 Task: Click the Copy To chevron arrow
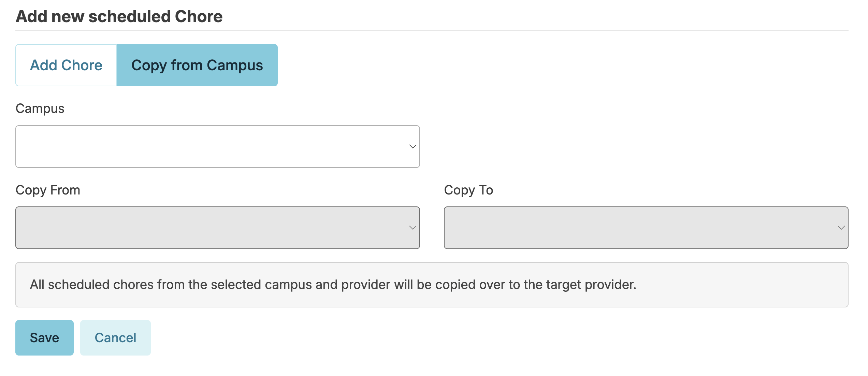click(x=841, y=228)
